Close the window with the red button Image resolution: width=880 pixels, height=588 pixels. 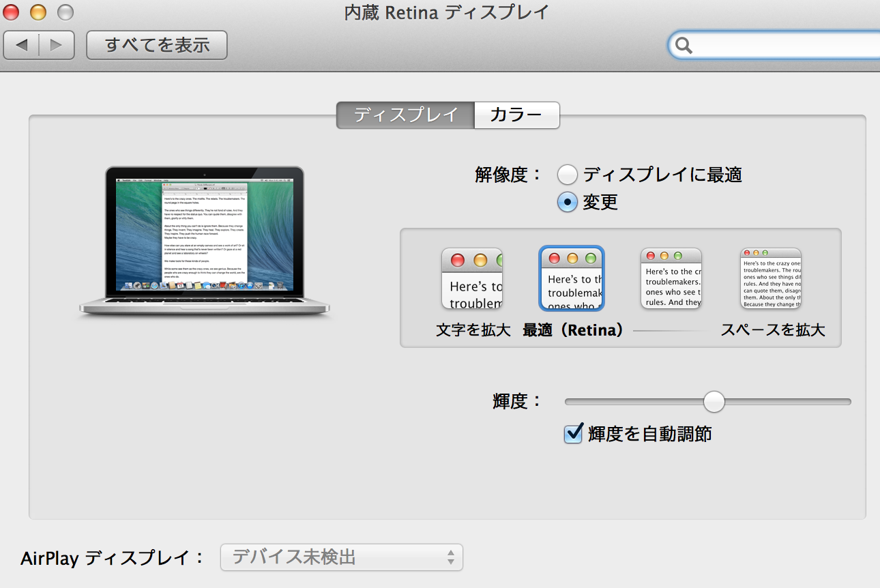tap(12, 12)
